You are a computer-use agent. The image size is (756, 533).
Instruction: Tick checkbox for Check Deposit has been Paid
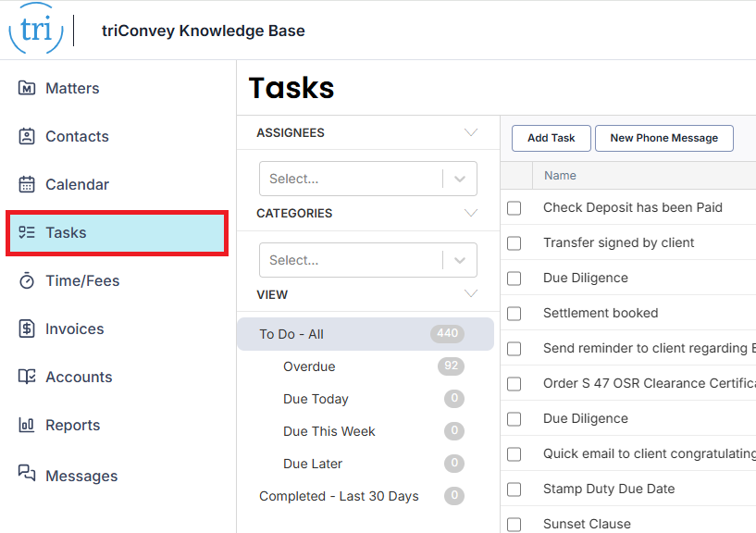click(514, 208)
